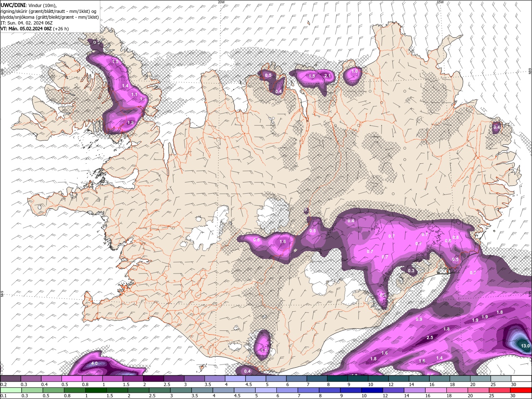Click the 'VT: Mán. 05.02.2024 08Z' valid time

coord(26,29)
